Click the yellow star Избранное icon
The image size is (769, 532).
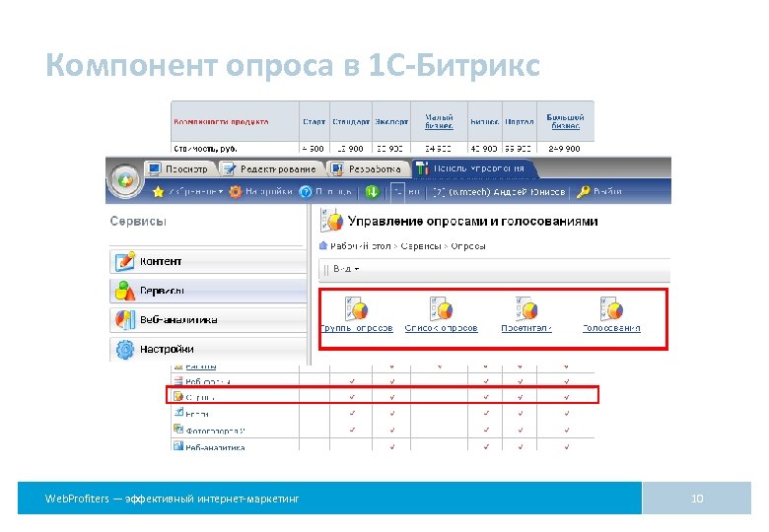click(158, 192)
